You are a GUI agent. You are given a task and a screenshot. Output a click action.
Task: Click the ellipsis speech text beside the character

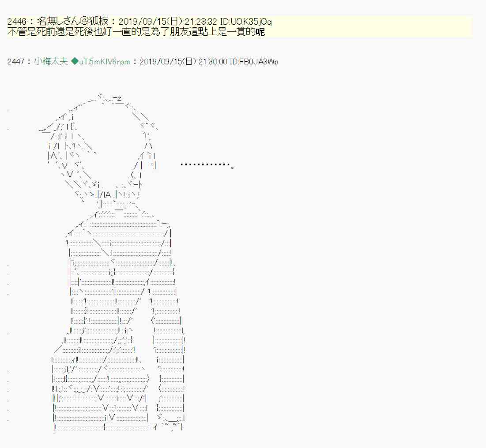(207, 165)
